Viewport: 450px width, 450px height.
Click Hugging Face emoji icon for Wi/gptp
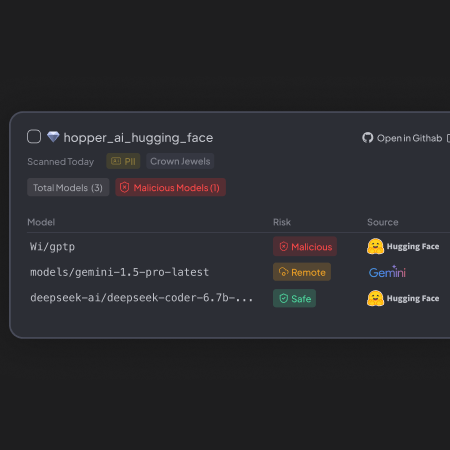click(x=375, y=246)
